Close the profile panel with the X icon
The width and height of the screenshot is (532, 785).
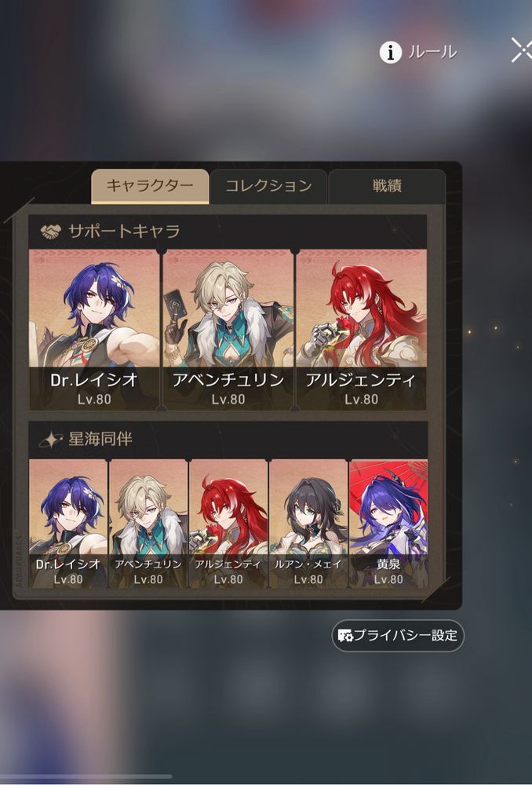coord(522,50)
